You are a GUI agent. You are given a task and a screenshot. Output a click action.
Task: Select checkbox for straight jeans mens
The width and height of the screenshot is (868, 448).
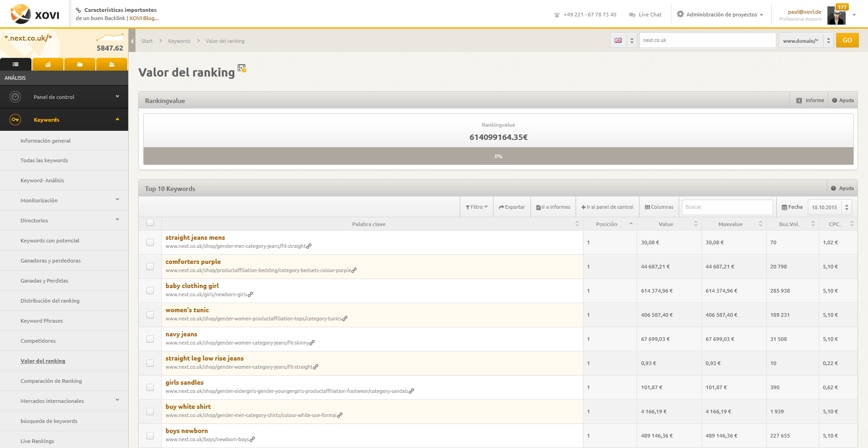[x=150, y=242]
